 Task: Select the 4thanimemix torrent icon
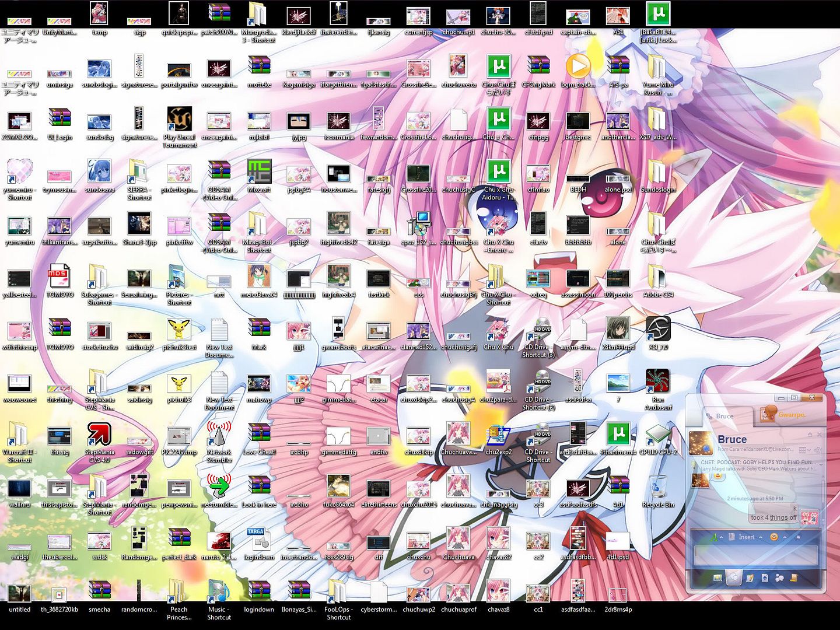point(618,434)
